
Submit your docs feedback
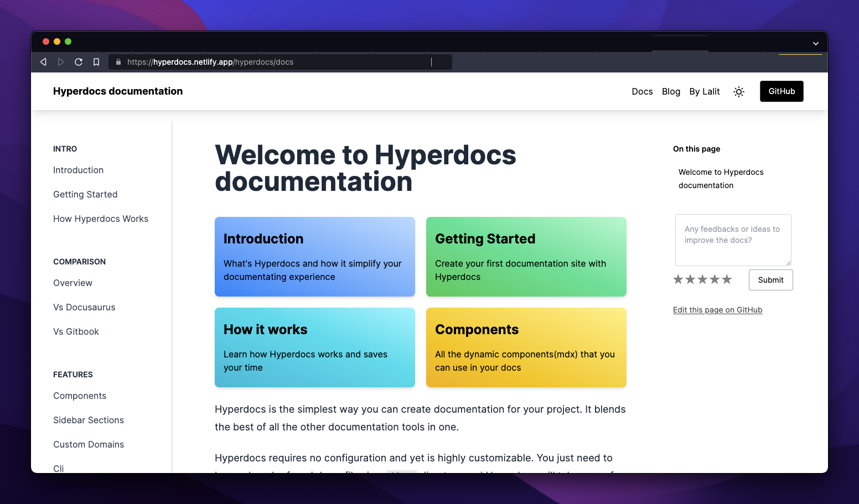tap(770, 280)
